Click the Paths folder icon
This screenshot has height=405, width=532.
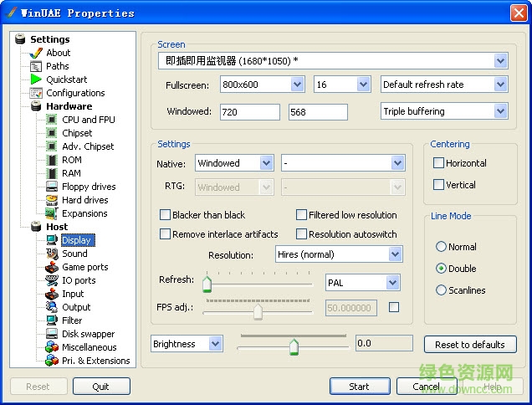click(36, 66)
